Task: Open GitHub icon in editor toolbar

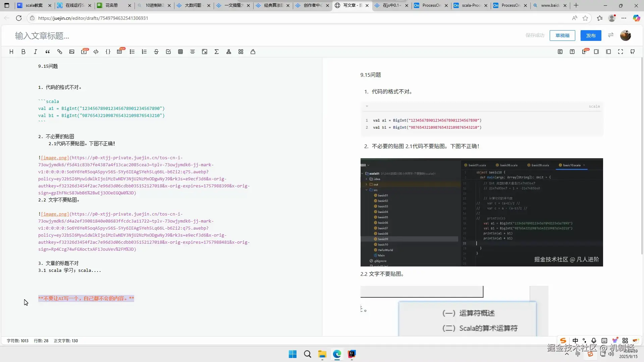Action: (x=633, y=52)
